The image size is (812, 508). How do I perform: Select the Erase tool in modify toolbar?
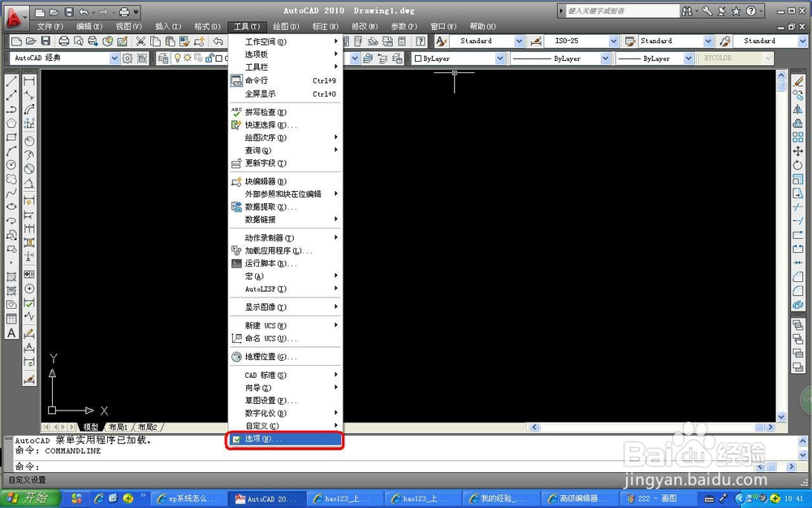tap(798, 81)
